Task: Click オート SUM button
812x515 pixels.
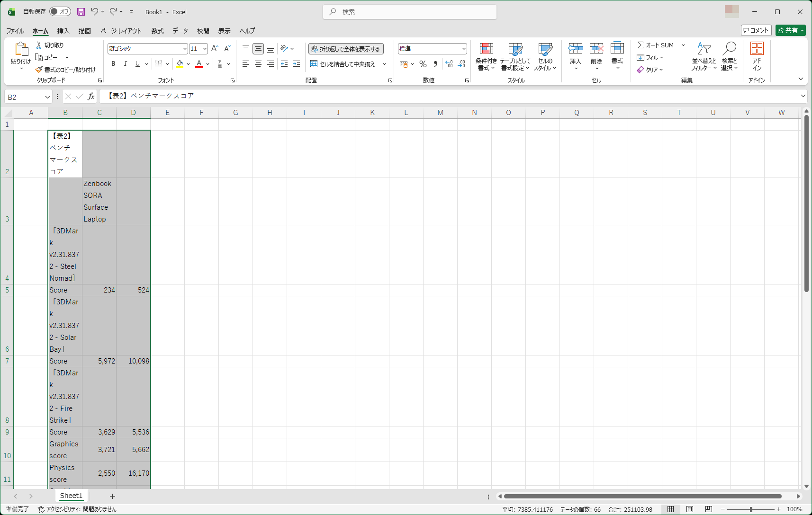Action: [656, 45]
